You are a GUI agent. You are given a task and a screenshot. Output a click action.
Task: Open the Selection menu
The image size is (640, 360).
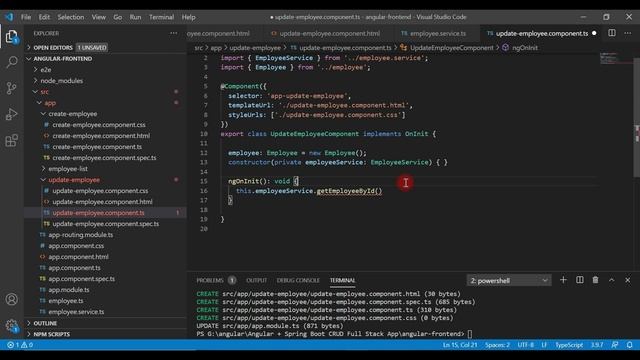tap(71, 17)
